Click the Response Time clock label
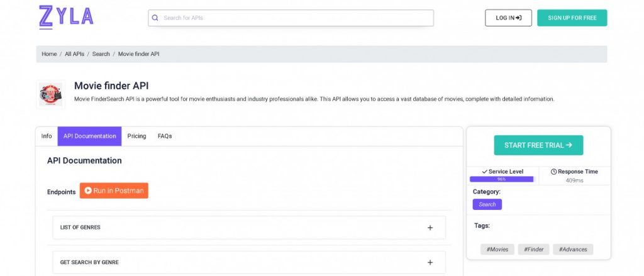The width and height of the screenshot is (644, 276). tap(574, 172)
